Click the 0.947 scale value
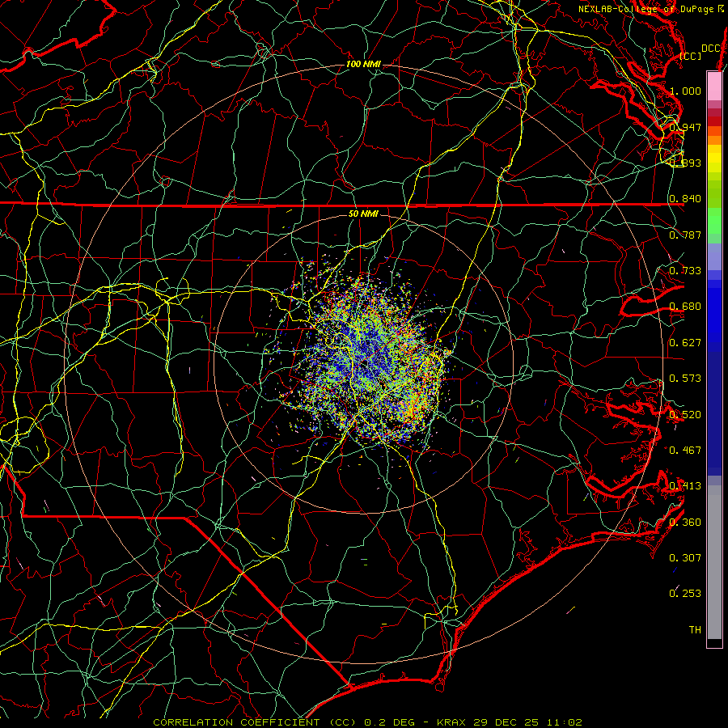 685,127
